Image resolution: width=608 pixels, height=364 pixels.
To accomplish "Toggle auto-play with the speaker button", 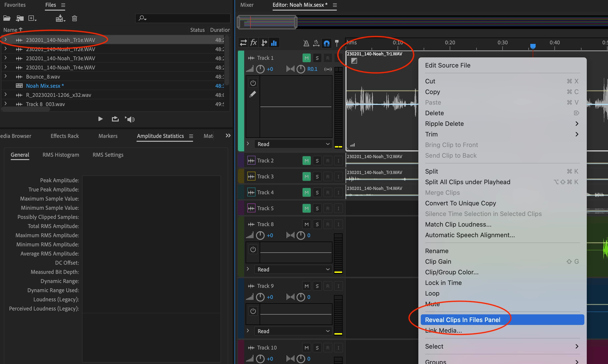I will (130, 119).
